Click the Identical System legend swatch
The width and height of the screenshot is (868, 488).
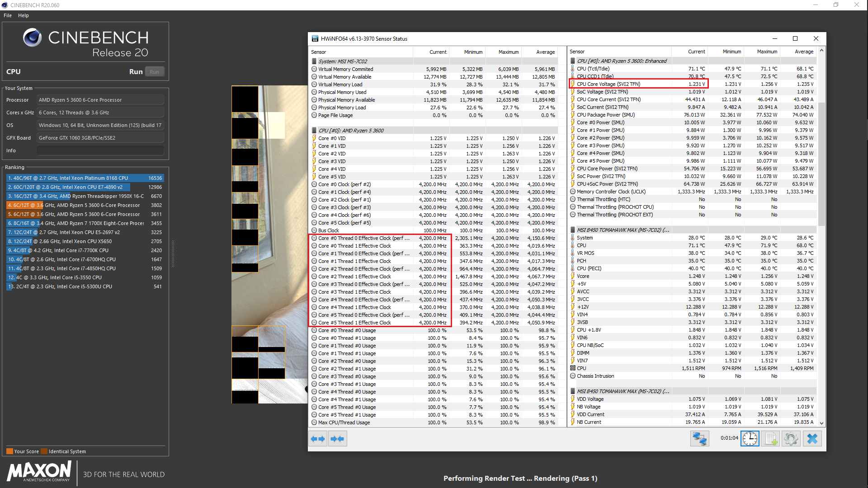tap(44, 451)
